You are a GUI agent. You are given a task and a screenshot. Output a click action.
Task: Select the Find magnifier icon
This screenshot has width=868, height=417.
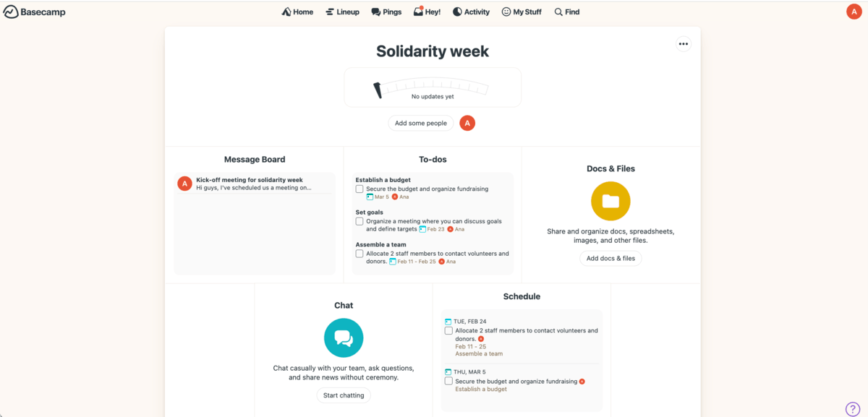pyautogui.click(x=557, y=12)
